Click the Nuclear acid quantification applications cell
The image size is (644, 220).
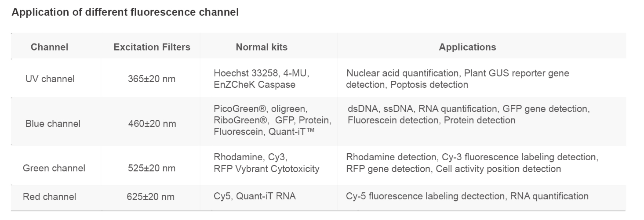tap(457, 79)
